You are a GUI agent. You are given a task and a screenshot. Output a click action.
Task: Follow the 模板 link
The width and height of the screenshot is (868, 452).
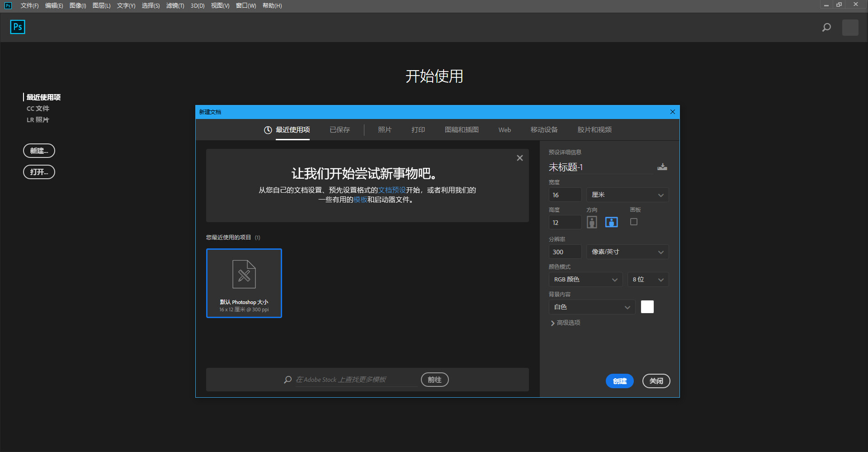tap(360, 200)
